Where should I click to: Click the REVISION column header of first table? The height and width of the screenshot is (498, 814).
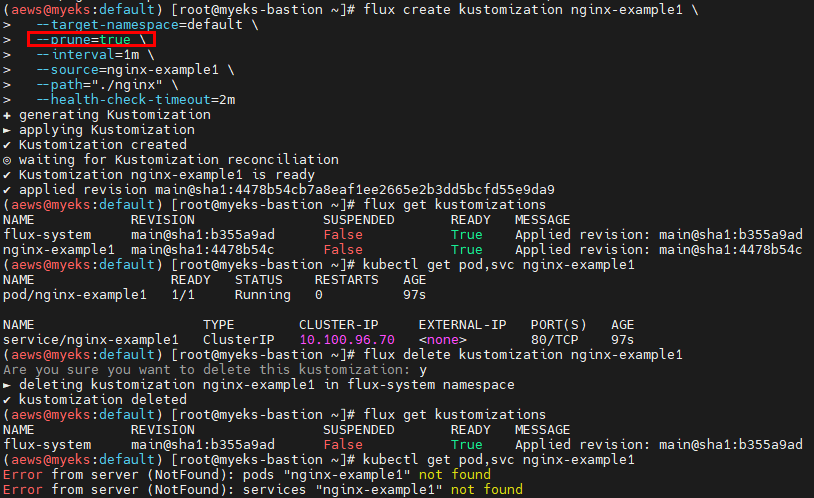tap(162, 220)
